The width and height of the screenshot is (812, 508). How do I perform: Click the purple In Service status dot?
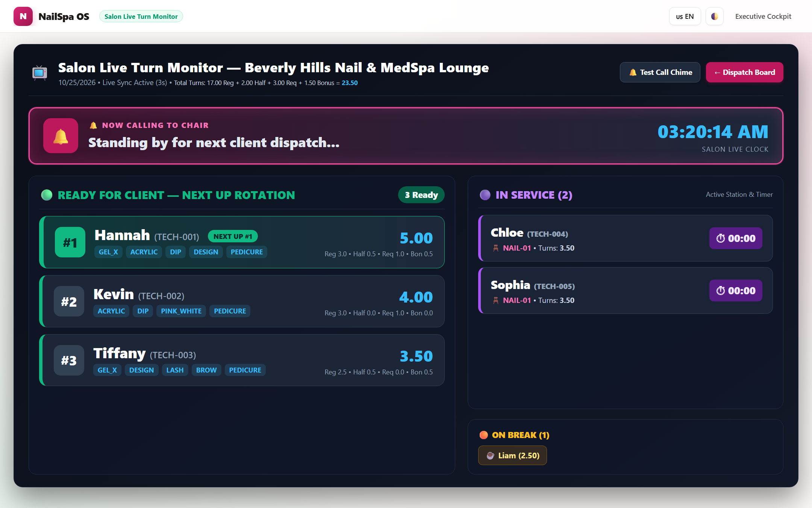(485, 195)
